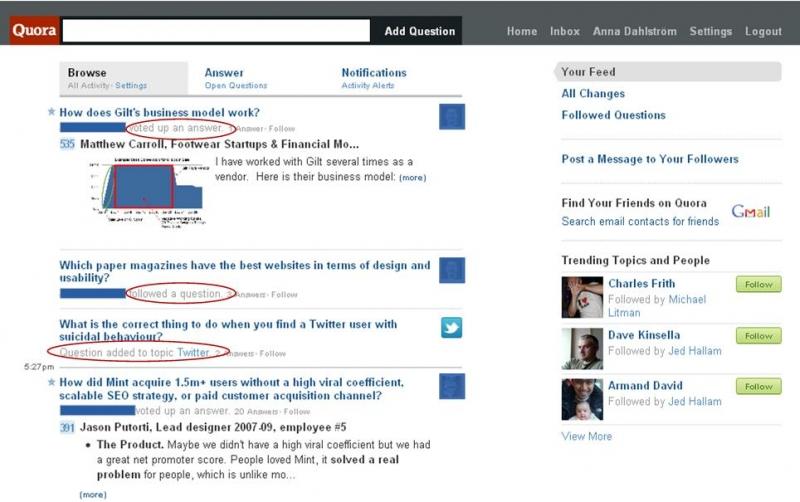
Task: Open All Changes feed link
Action: click(x=593, y=93)
